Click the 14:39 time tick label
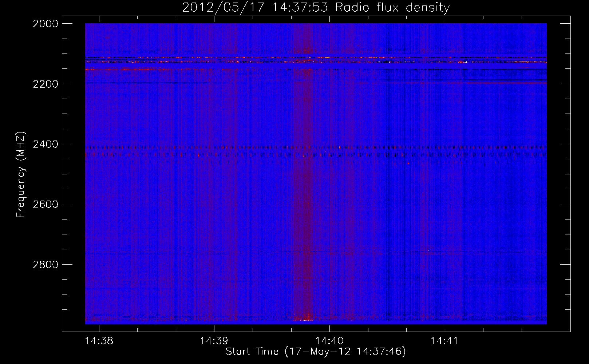Image resolution: width=589 pixels, height=364 pixels. click(x=214, y=341)
